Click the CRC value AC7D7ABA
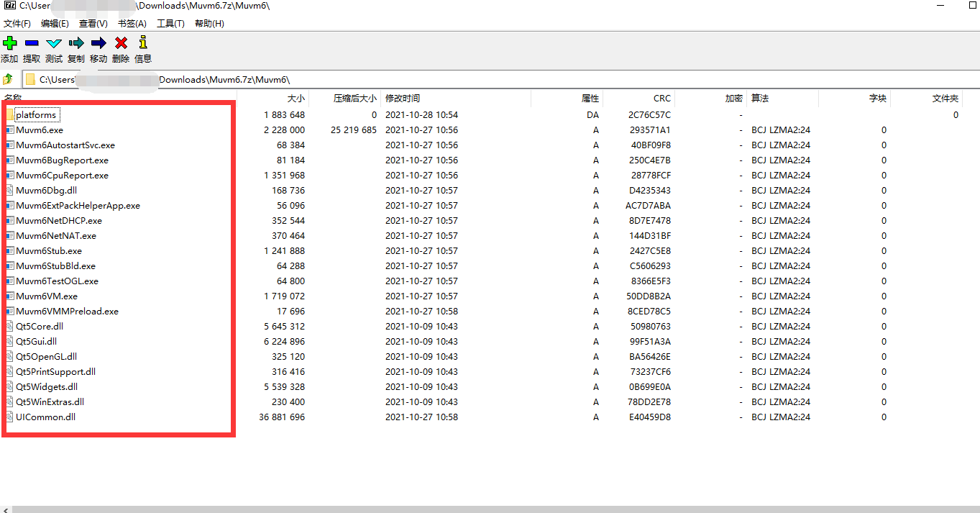Screen dimensions: 980x513 pos(649,206)
